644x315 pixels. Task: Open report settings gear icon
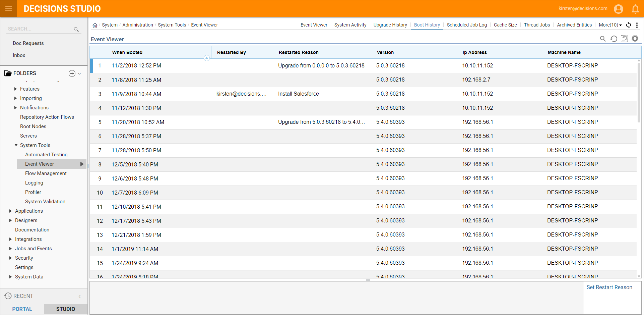635,39
